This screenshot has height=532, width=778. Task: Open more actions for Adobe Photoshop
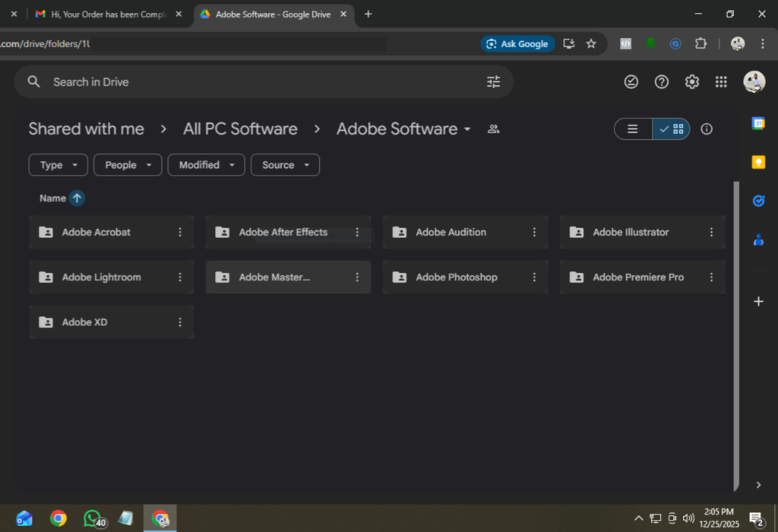click(534, 277)
